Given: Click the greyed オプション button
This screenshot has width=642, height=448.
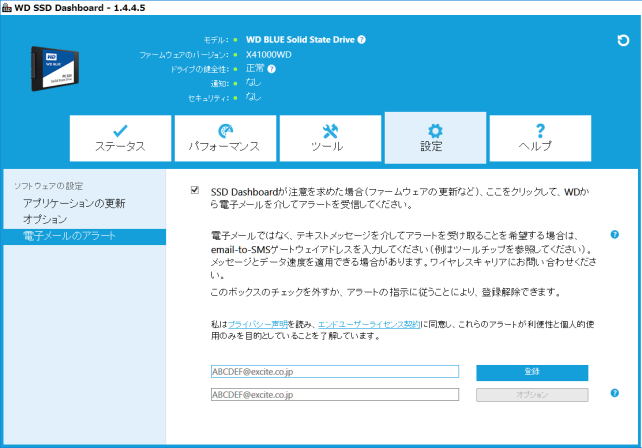Looking at the screenshot, I should coord(532,395).
